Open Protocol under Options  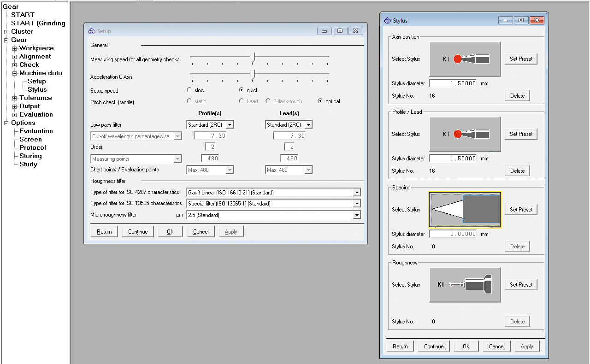point(33,147)
